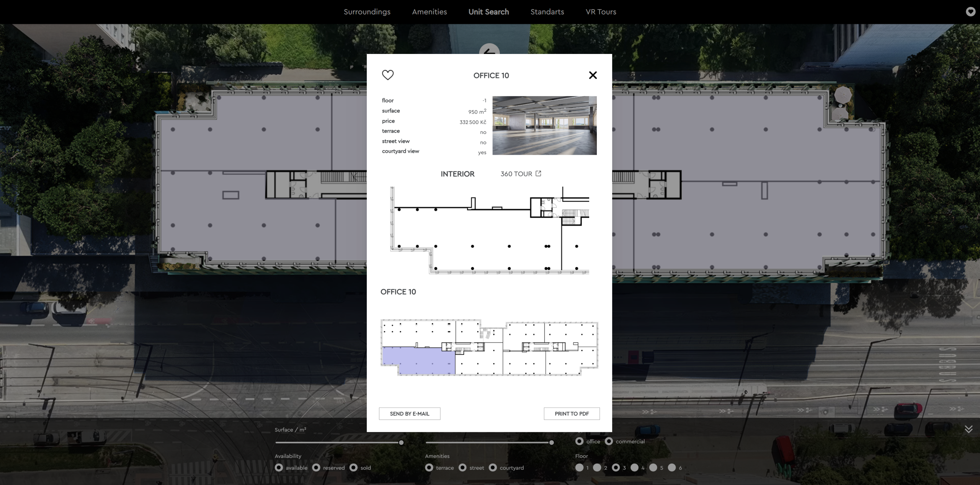Toggle the 'sold' availability filter
This screenshot has width=980, height=485.
[x=353, y=468]
